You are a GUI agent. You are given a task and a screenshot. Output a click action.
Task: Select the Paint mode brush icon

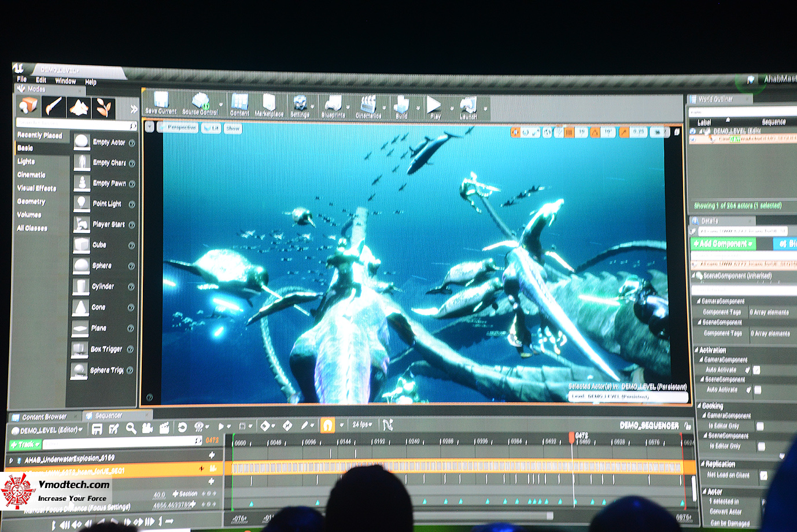[53, 106]
